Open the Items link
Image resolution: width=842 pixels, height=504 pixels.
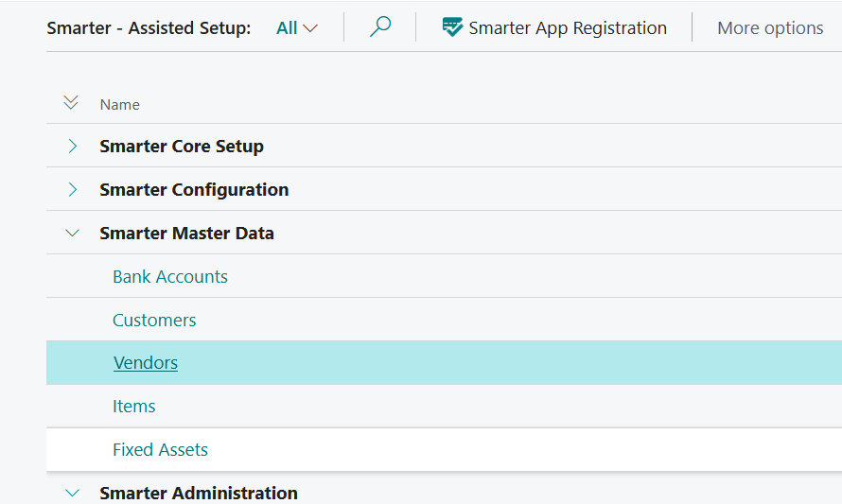click(x=133, y=407)
